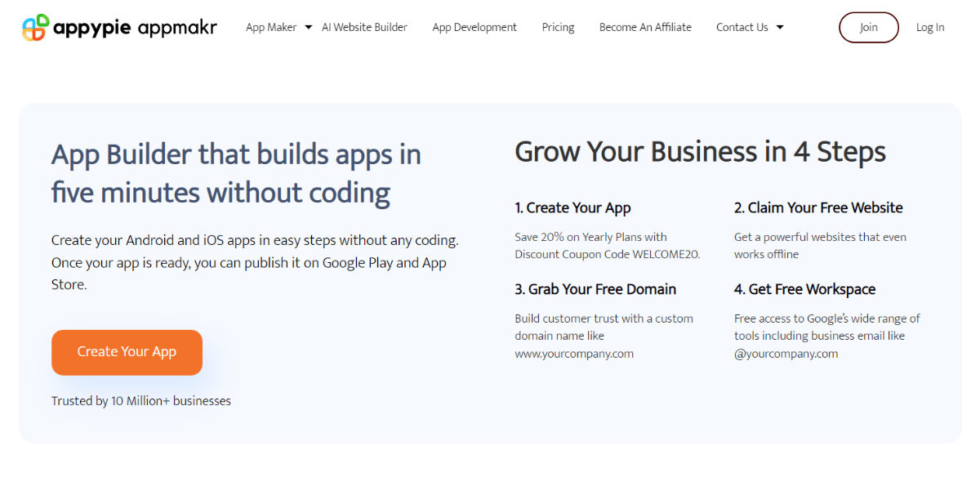
Task: Open the App Maker menu item
Action: [x=271, y=27]
